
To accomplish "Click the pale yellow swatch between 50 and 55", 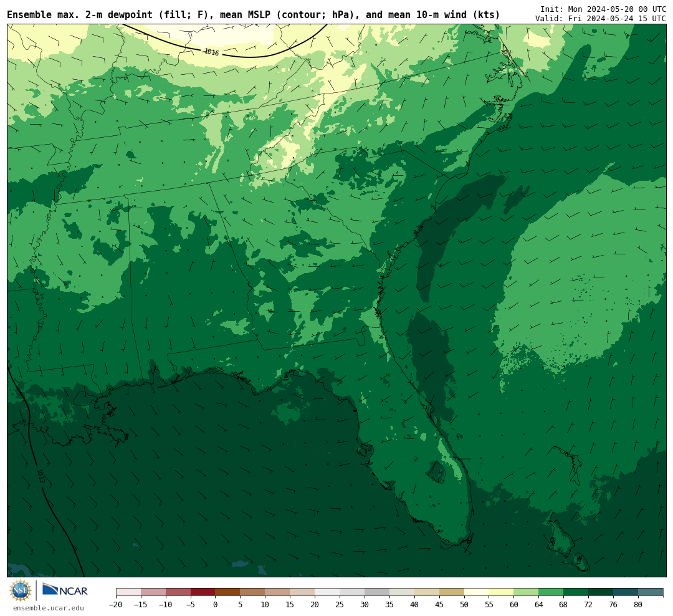I will click(477, 592).
